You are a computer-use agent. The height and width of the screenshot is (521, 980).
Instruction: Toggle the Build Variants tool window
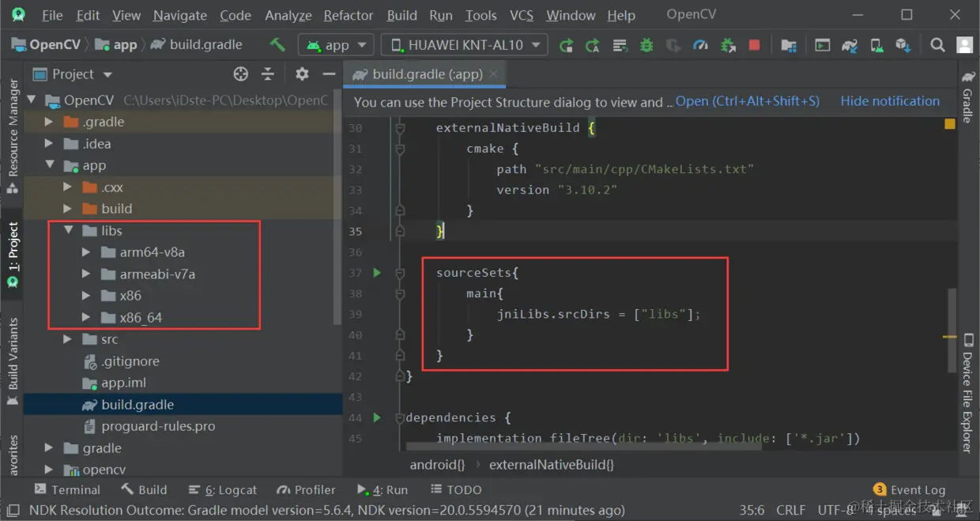point(13,362)
